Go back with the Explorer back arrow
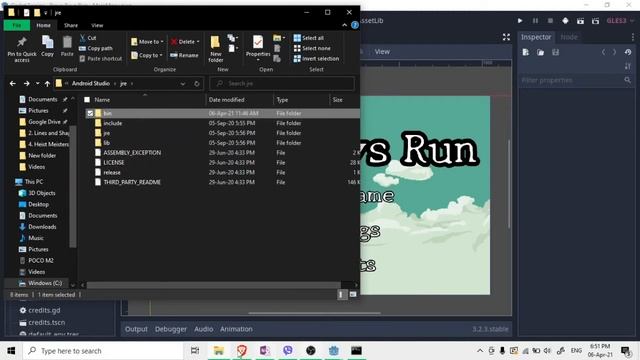The height and width of the screenshot is (360, 640). point(13,84)
